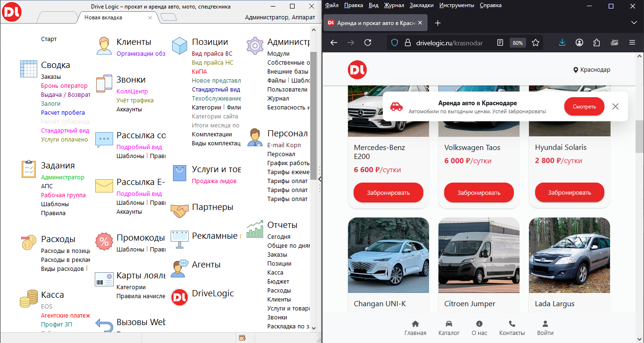Screen dimensions: 644x343
Task: Focus the drivelogic.ru address bar
Action: [449, 43]
